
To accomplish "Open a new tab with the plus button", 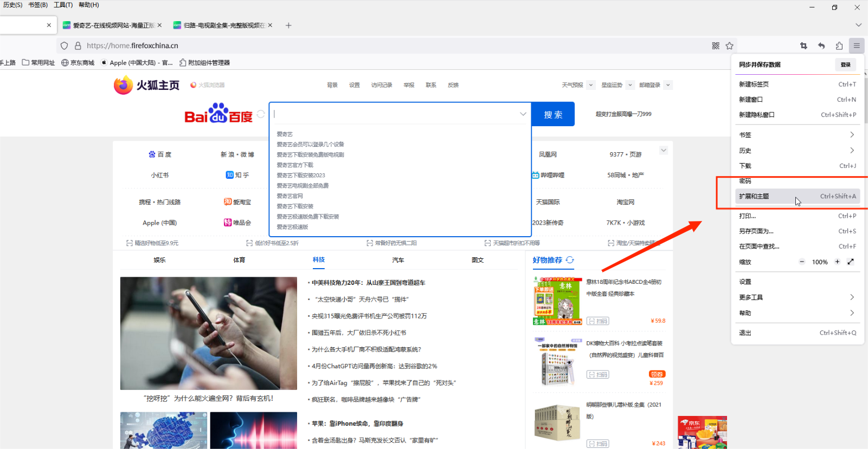I will click(x=288, y=25).
